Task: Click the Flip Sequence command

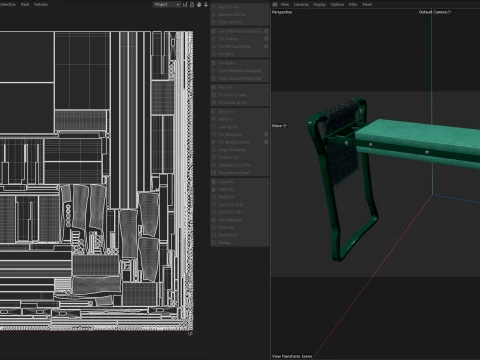Action: point(240,220)
